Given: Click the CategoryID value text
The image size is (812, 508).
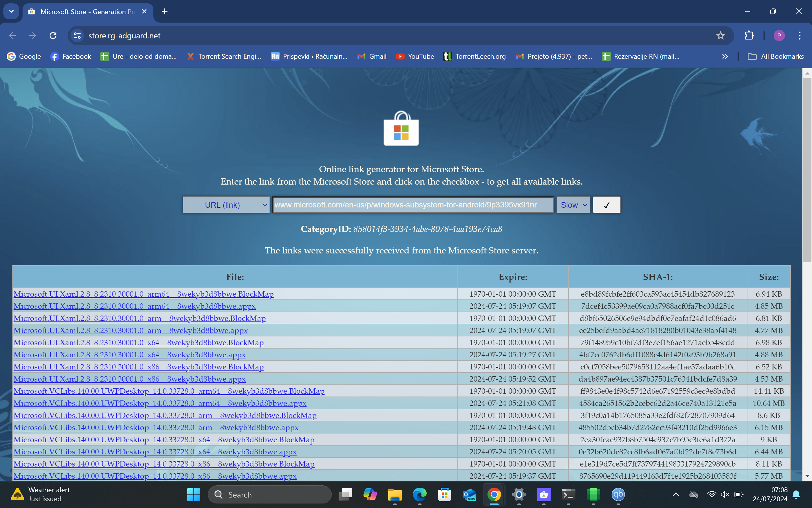Looking at the screenshot, I should tap(427, 229).
